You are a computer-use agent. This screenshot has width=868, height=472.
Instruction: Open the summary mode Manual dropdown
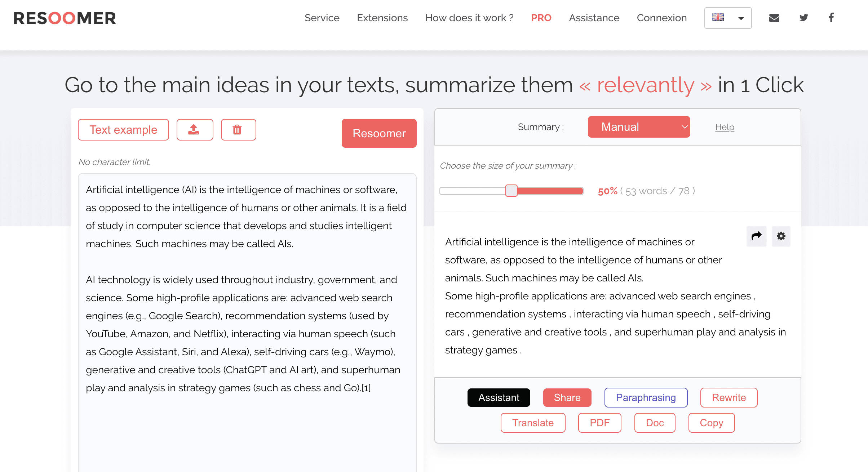(639, 126)
